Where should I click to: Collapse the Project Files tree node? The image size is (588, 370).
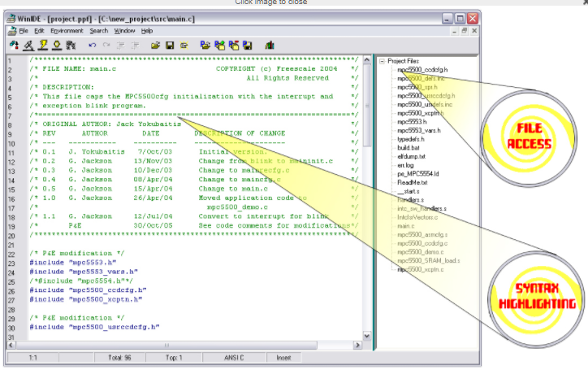tap(381, 61)
